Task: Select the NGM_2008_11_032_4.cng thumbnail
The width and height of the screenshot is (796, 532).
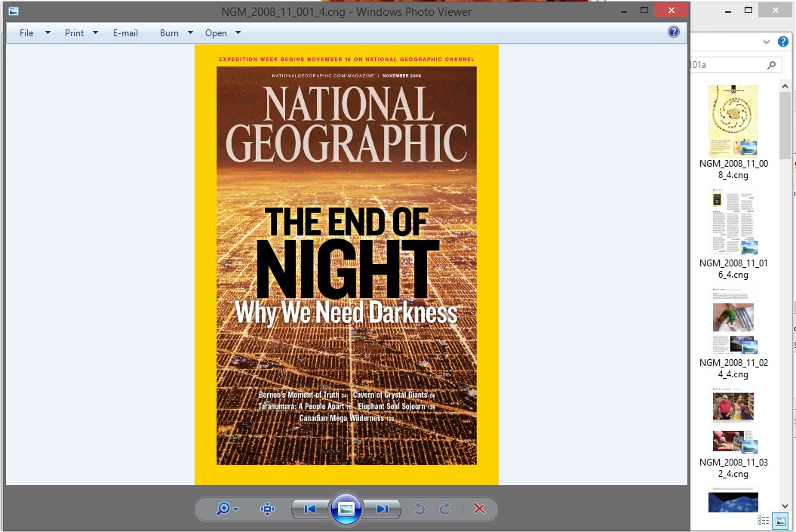Action: pos(733,420)
